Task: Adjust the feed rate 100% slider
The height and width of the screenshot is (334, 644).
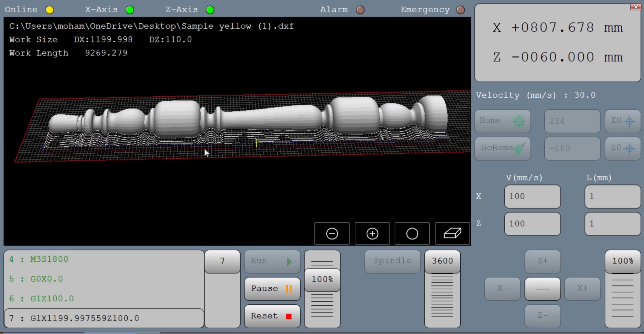Action: (x=322, y=280)
